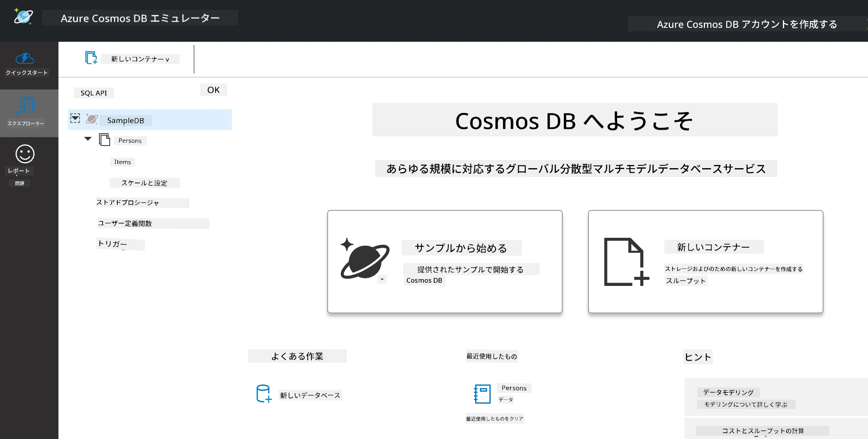
Task: Open the エクスプローラー sidebar icon
Action: click(x=25, y=106)
